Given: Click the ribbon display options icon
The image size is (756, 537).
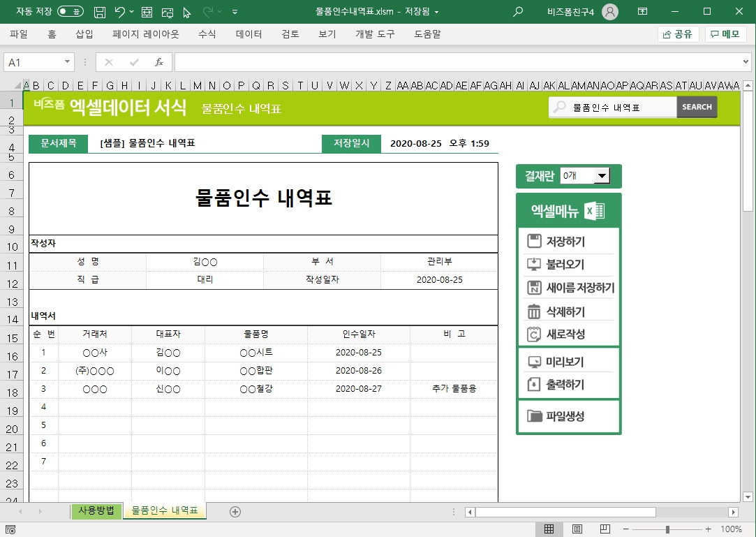Looking at the screenshot, I should [642, 12].
